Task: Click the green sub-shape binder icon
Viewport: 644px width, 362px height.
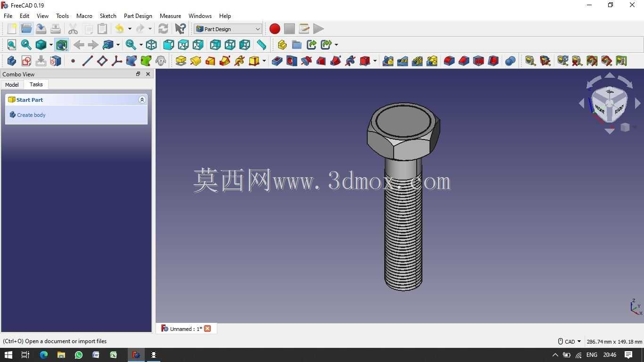Action: [x=146, y=61]
